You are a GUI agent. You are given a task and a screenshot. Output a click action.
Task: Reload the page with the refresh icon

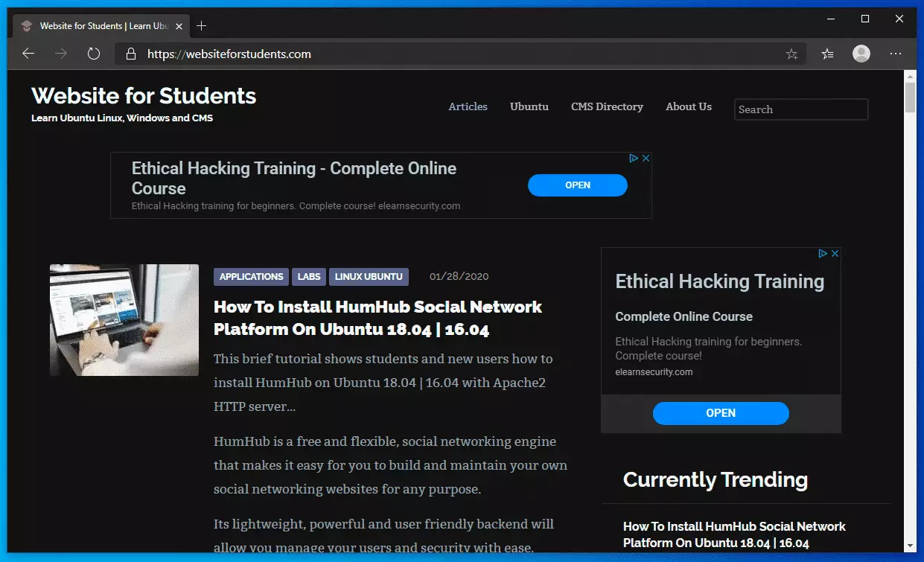point(94,54)
